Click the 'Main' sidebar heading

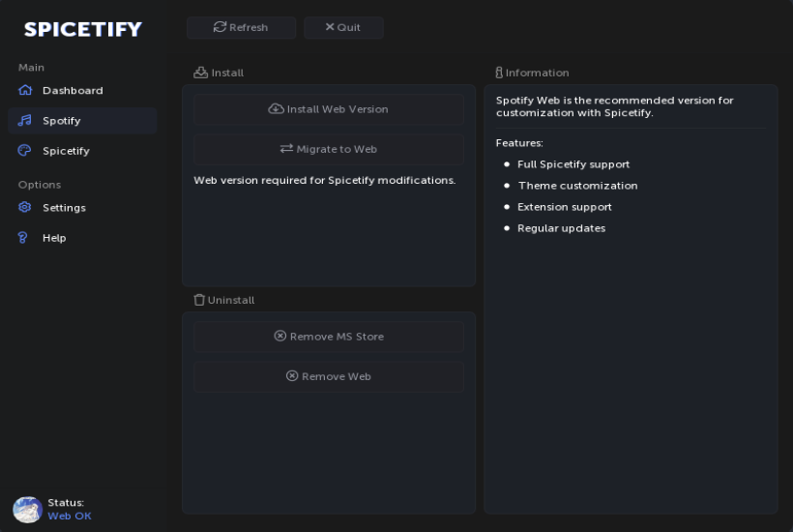[31, 68]
